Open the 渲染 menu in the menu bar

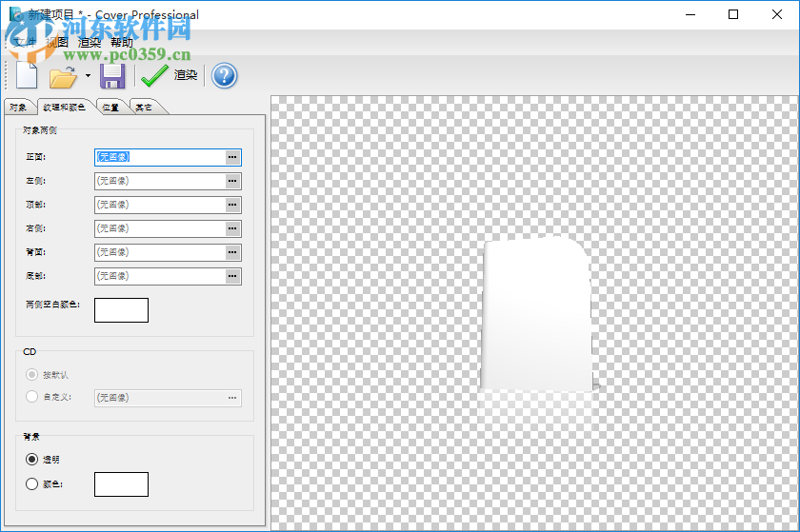(x=90, y=42)
